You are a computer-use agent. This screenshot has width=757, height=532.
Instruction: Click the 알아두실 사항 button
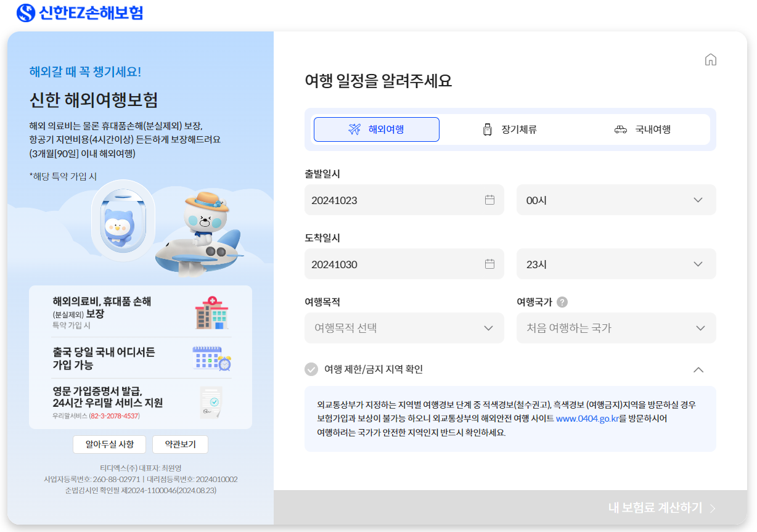click(x=108, y=444)
